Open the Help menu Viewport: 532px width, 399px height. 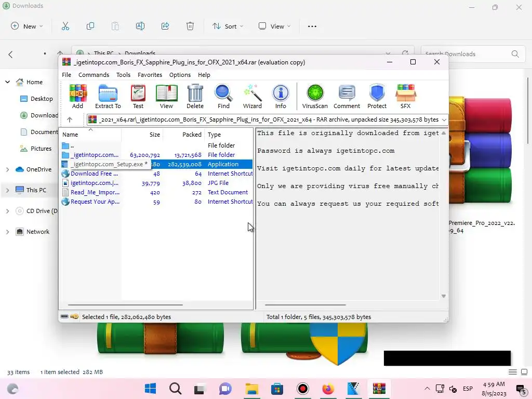click(204, 75)
